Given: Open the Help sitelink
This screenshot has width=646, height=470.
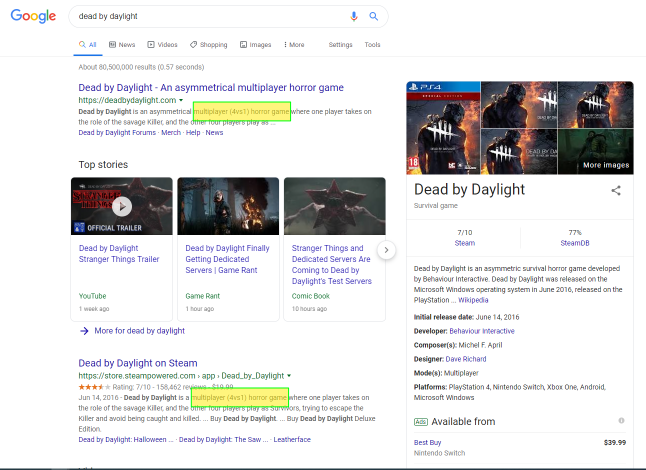Looking at the screenshot, I should 193,133.
